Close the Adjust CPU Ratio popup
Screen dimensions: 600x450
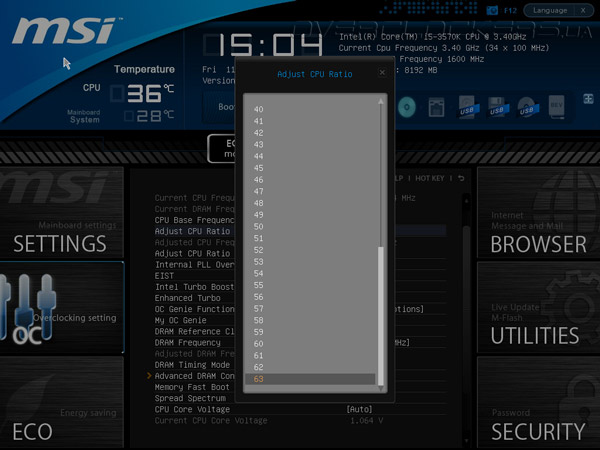[382, 72]
